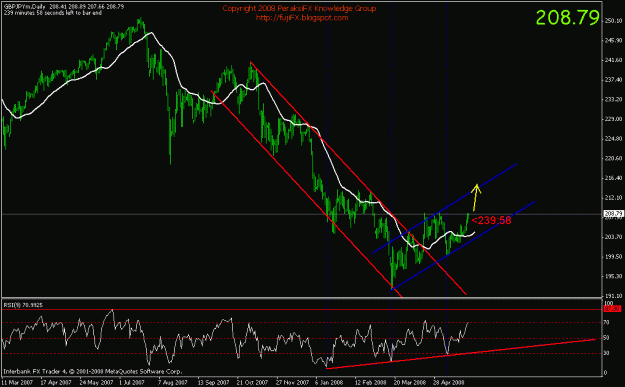Click the 224.80 price axis label

(613, 139)
